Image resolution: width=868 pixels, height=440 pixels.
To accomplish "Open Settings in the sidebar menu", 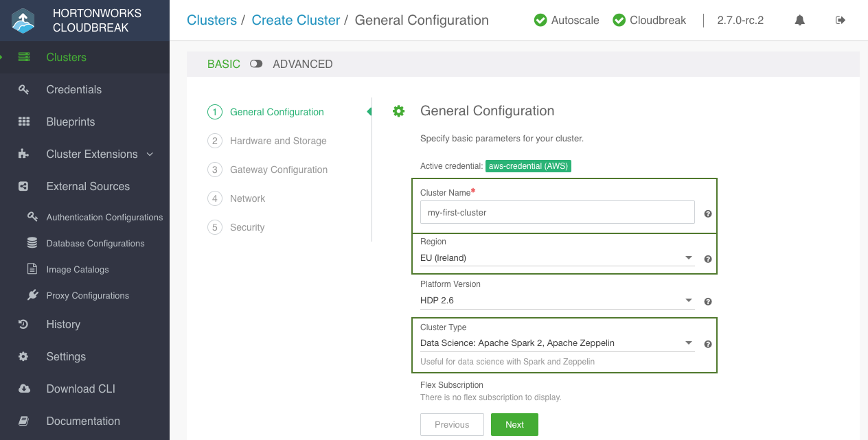I will [x=66, y=356].
